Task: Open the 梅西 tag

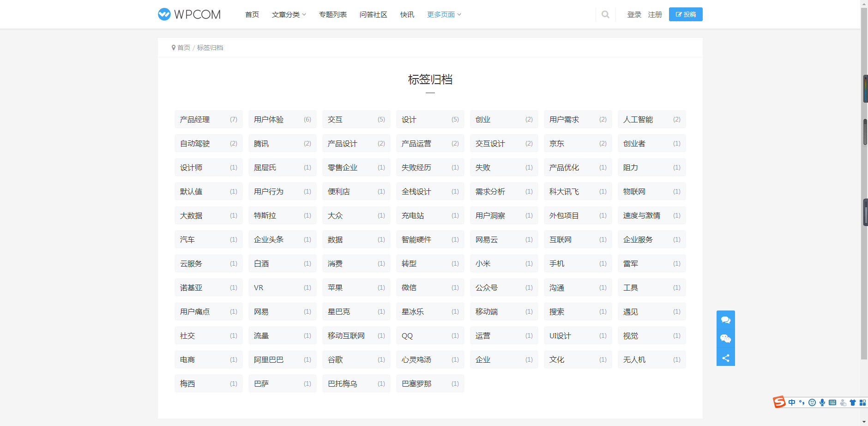Action: tap(209, 383)
